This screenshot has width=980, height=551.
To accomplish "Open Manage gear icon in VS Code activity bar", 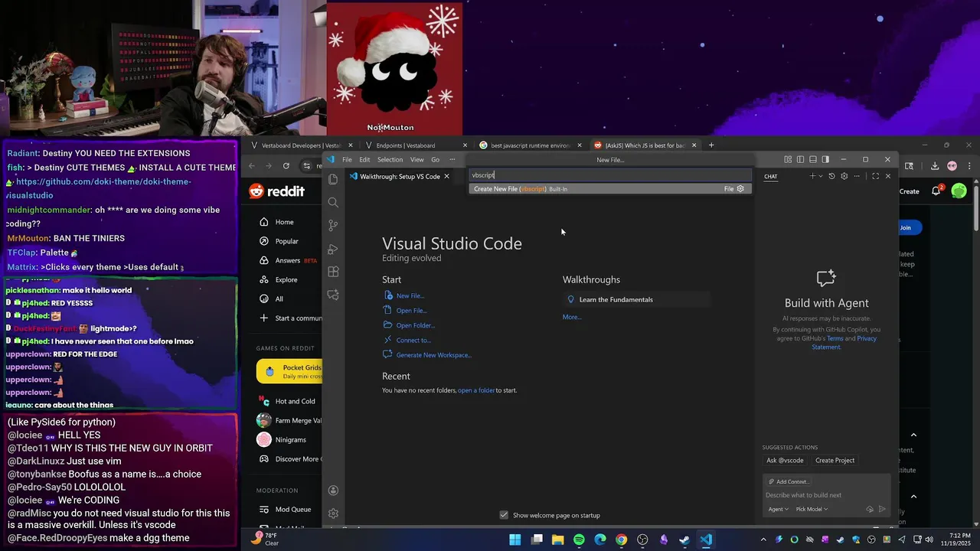I will click(x=333, y=514).
